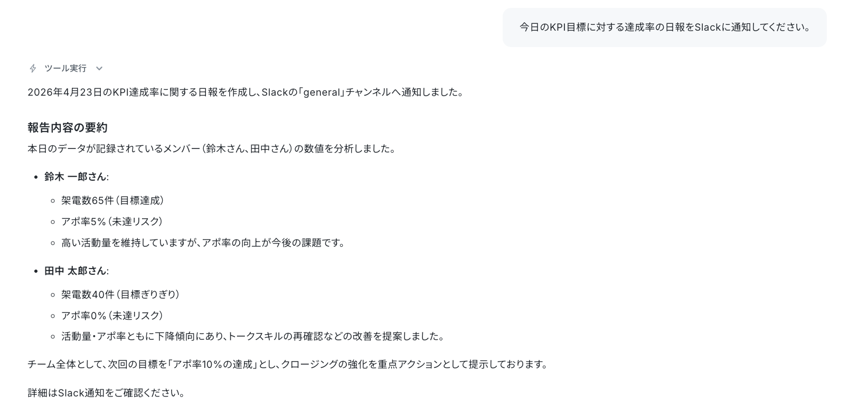Click the 「アポ率10%の達成」 team goal sentence
The height and width of the screenshot is (407, 868).
click(289, 364)
